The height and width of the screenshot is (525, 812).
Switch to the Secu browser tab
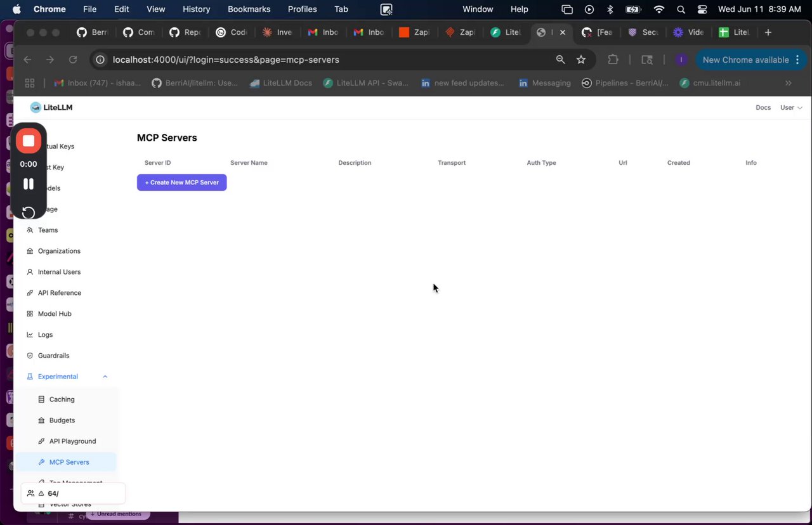click(x=643, y=32)
